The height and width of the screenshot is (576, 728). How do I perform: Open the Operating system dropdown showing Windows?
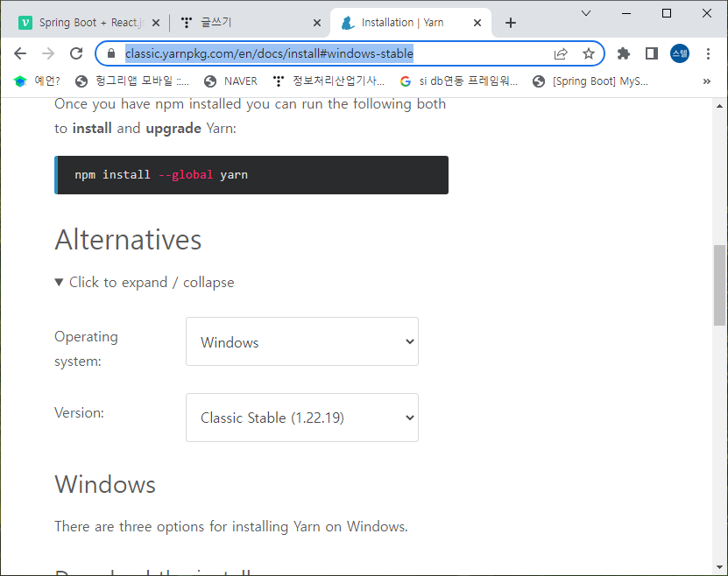click(301, 341)
